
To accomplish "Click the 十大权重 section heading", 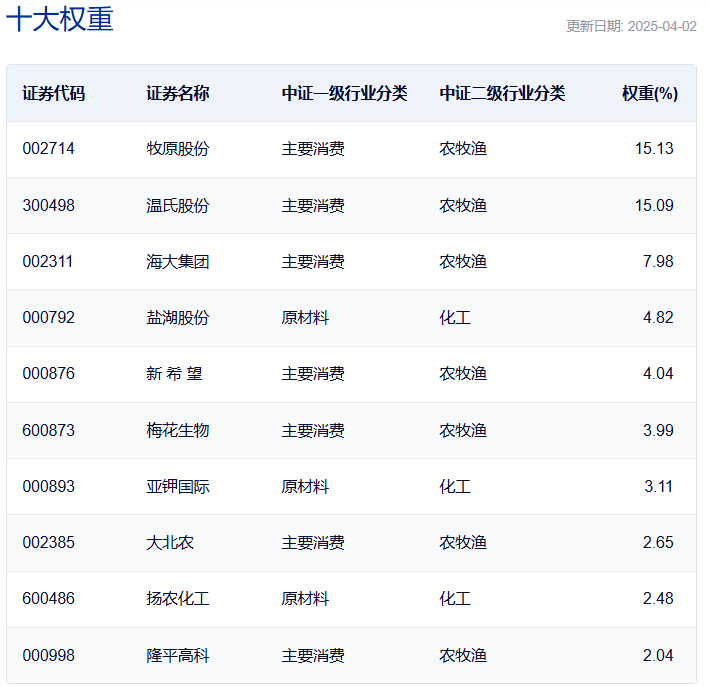I will coord(60,19).
